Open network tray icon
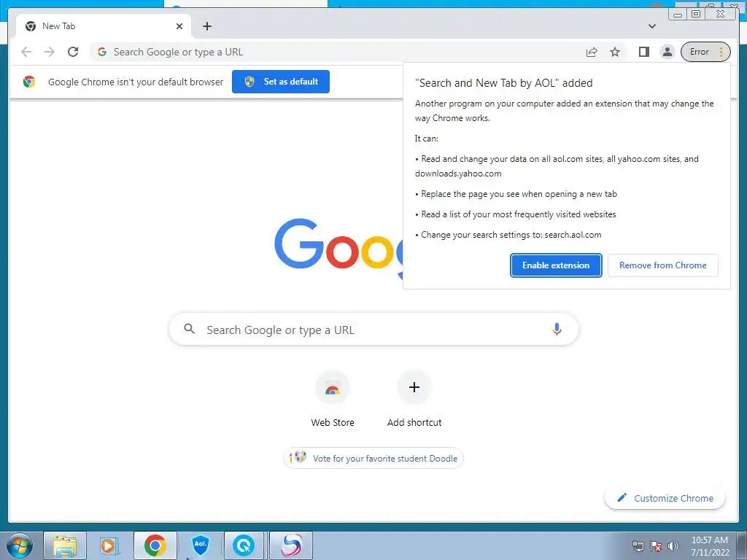 click(x=638, y=546)
